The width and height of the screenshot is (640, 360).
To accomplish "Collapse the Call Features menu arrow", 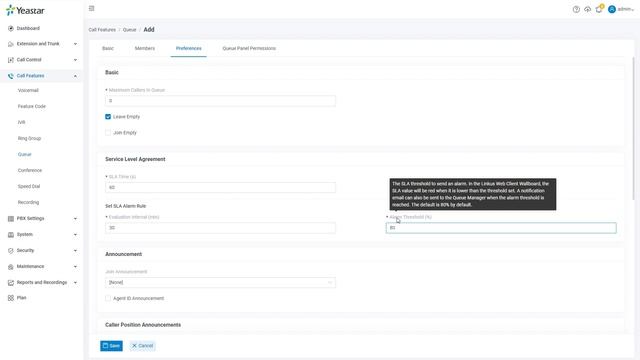I will (x=75, y=76).
